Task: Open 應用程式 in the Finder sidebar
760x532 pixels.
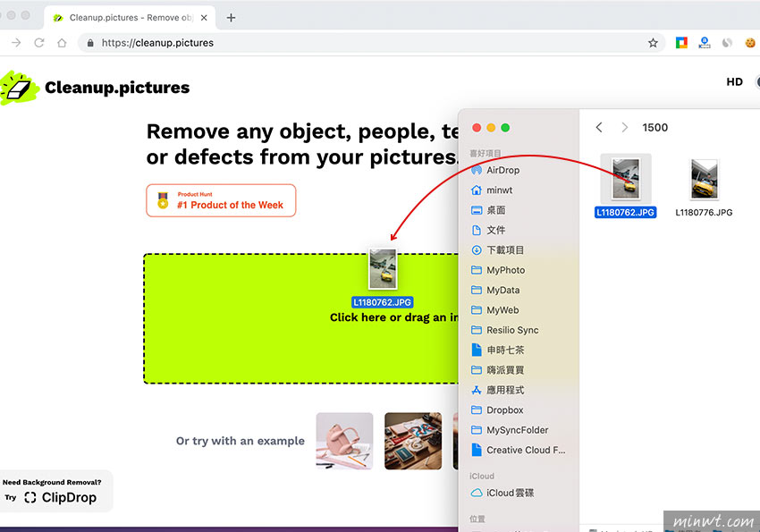Action: [x=497, y=390]
